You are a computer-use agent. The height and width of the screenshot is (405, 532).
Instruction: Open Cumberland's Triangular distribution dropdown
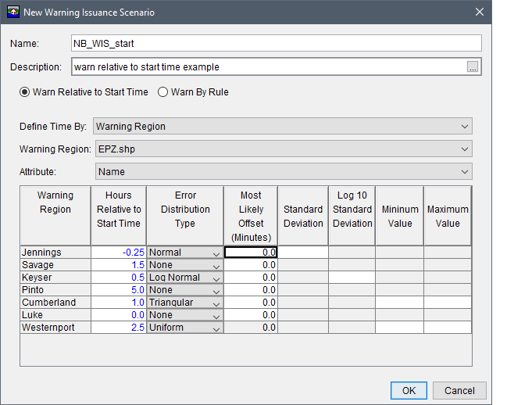point(184,303)
